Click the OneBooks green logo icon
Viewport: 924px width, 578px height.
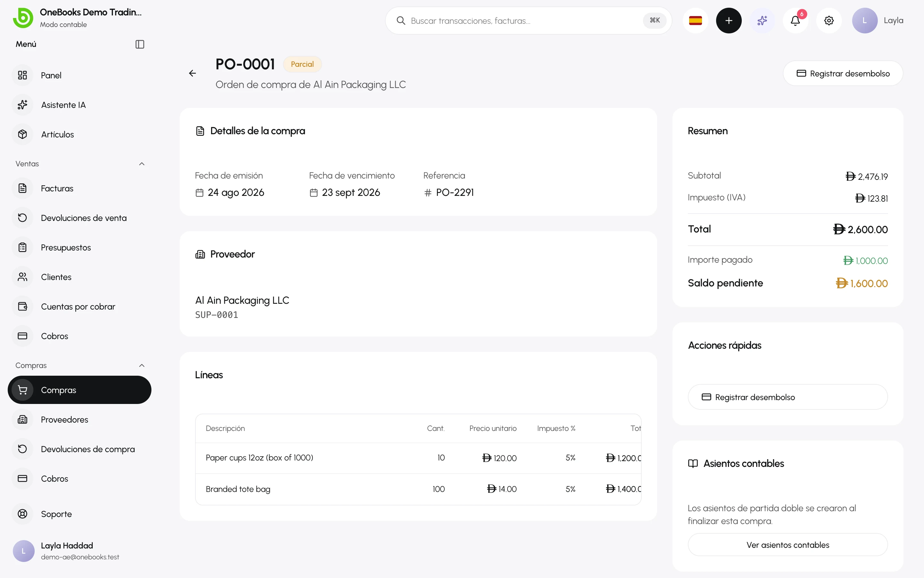(x=23, y=18)
